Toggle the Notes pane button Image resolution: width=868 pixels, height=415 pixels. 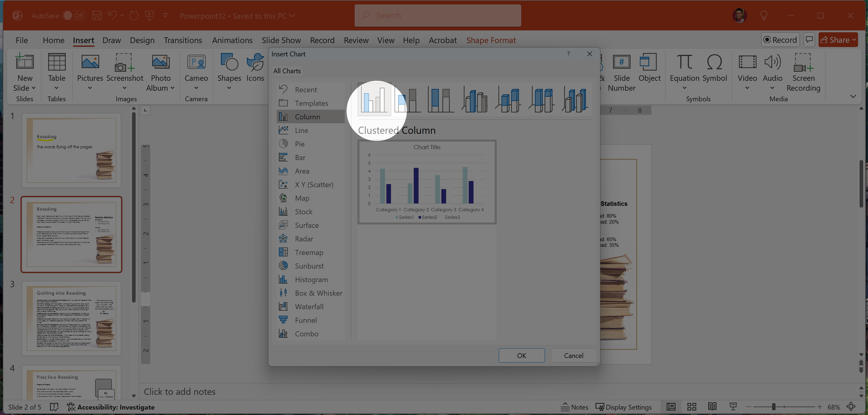574,407
